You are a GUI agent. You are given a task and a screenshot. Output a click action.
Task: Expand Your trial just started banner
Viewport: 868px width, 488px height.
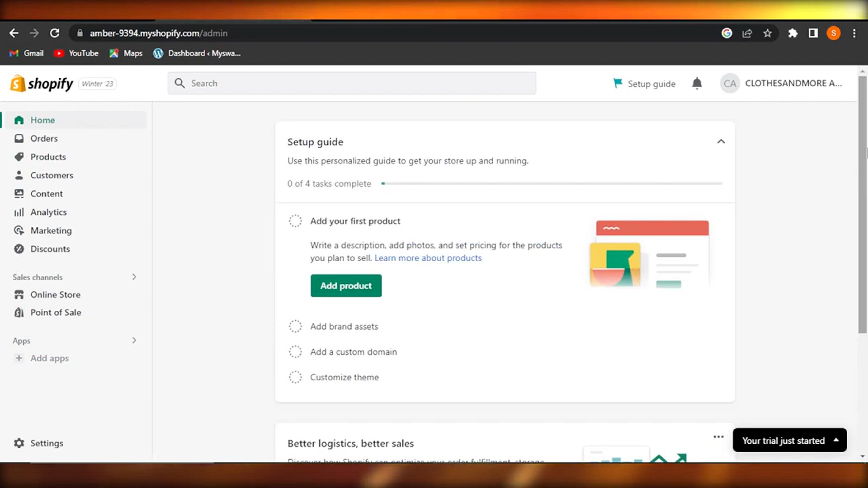pos(789,440)
